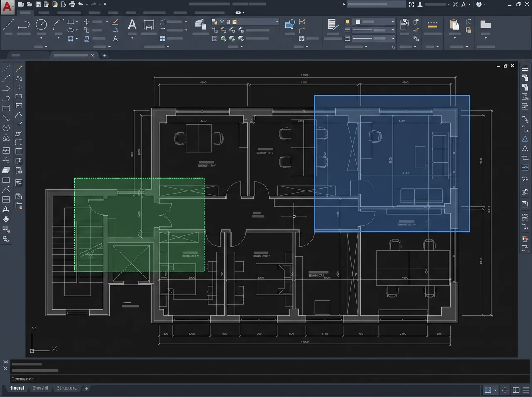The image size is (532, 397).
Task: Expand the quick access toolbar customize arrow
Action: point(105,4)
